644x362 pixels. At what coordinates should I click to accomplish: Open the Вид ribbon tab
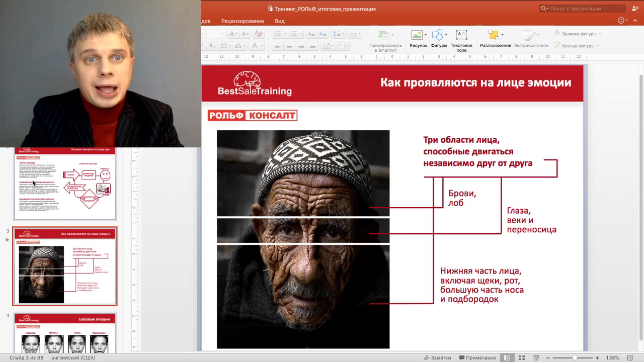(280, 21)
